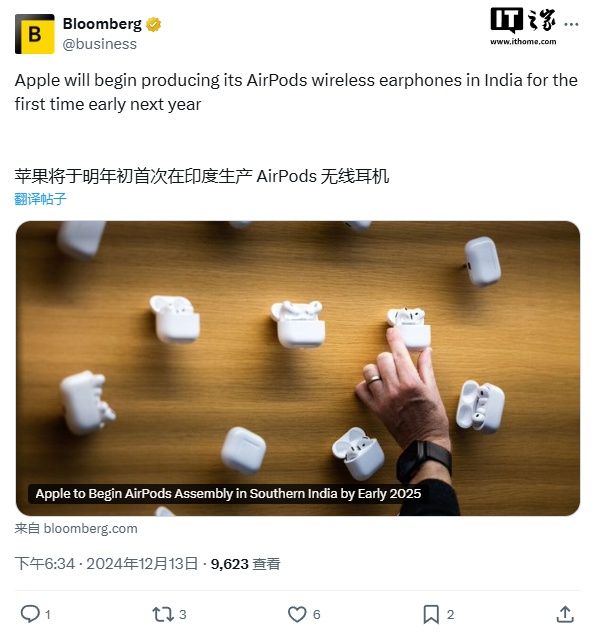
Task: Click the Bloomberg yellow B avatar
Action: tap(34, 34)
